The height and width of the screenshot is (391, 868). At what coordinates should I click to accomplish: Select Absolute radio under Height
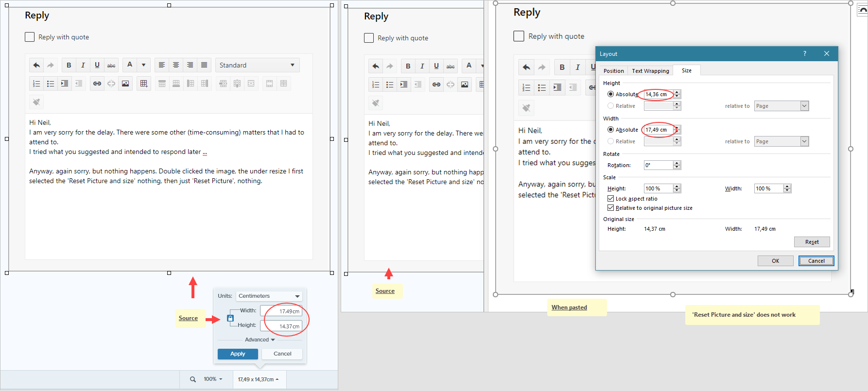610,94
